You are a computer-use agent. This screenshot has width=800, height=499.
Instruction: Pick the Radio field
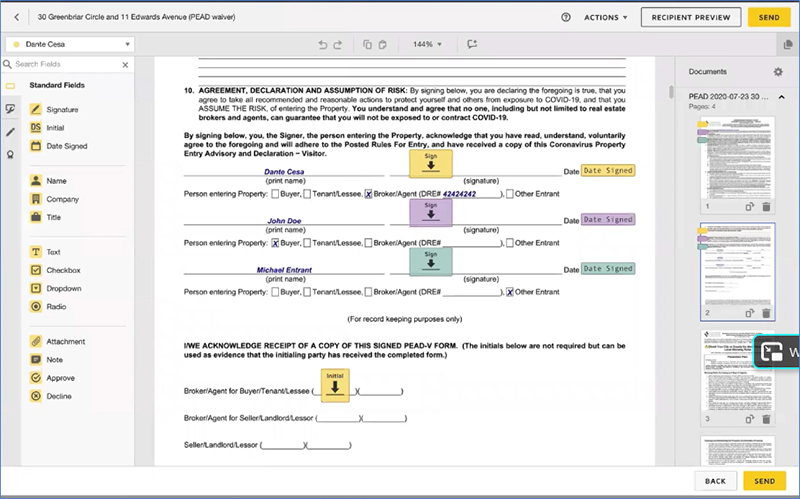48,307
